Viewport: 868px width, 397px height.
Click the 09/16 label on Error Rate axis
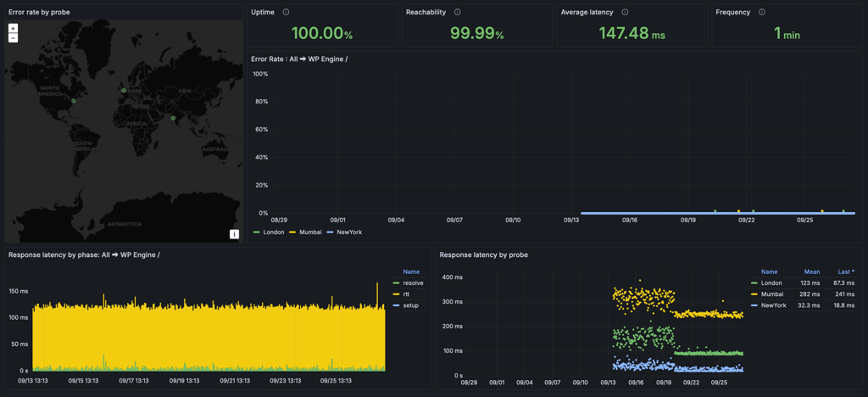tap(630, 221)
